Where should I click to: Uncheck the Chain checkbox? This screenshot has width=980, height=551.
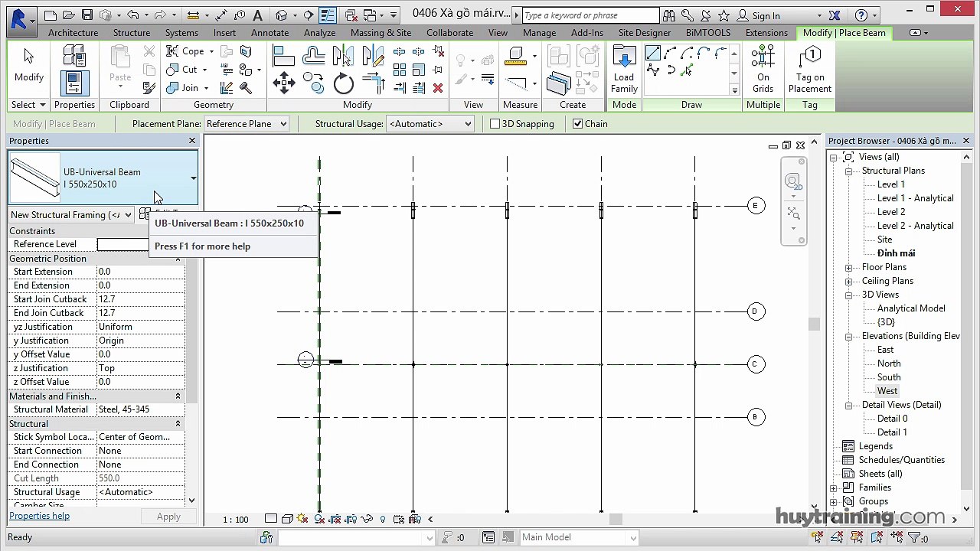[x=577, y=123]
